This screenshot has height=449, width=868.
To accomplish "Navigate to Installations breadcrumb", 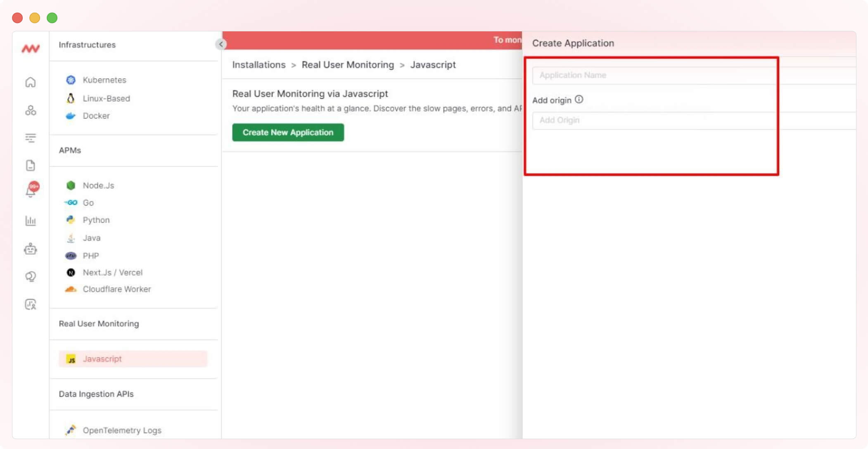I will pos(259,65).
